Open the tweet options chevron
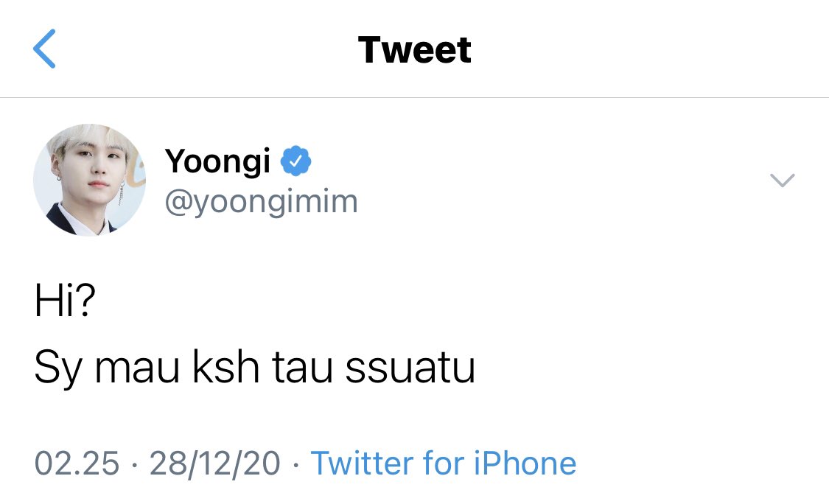 point(783,180)
